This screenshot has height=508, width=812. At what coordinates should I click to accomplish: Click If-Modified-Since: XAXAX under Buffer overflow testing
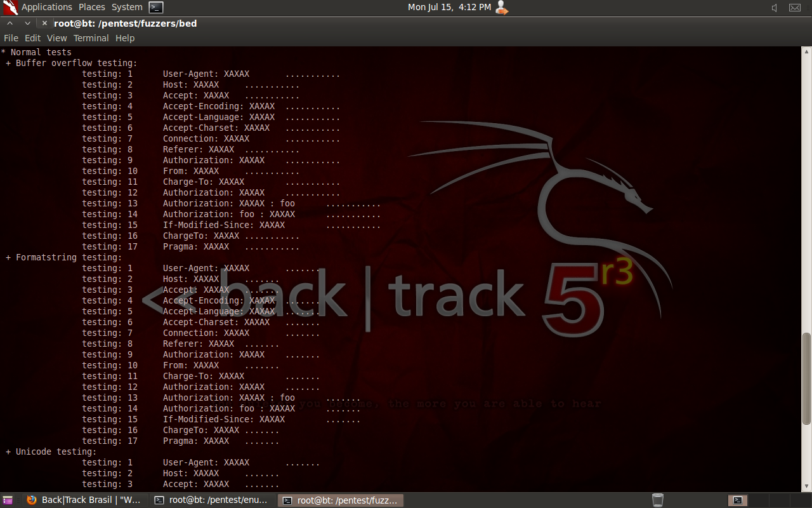[224, 225]
